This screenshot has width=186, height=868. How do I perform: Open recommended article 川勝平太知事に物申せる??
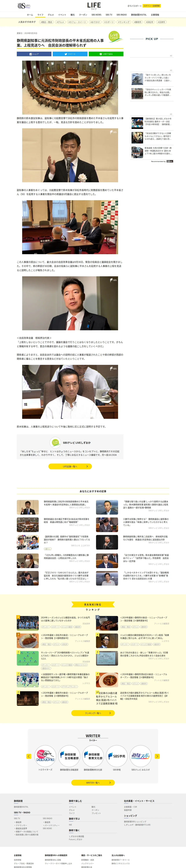(146, 522)
